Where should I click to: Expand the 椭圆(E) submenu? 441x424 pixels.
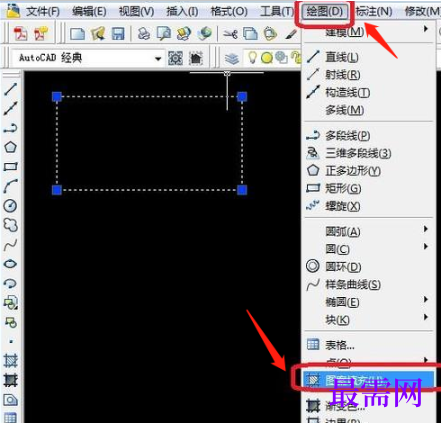click(426, 299)
